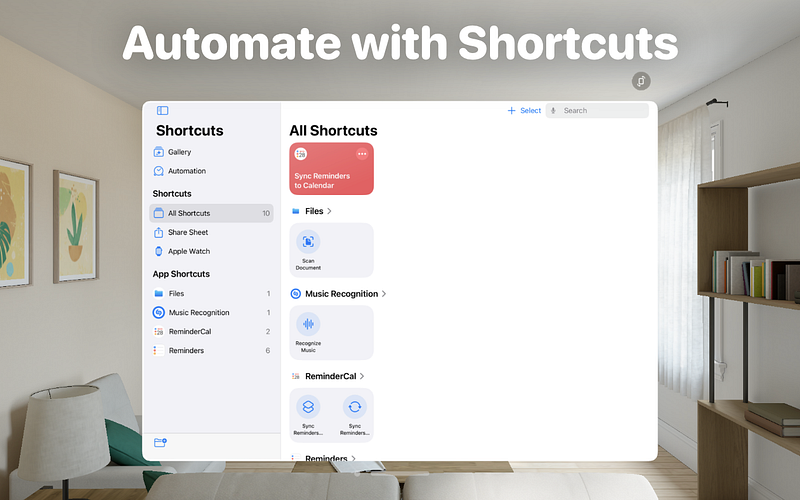Expand the Music Recognition section header chevron
The width and height of the screenshot is (800, 500).
click(384, 294)
